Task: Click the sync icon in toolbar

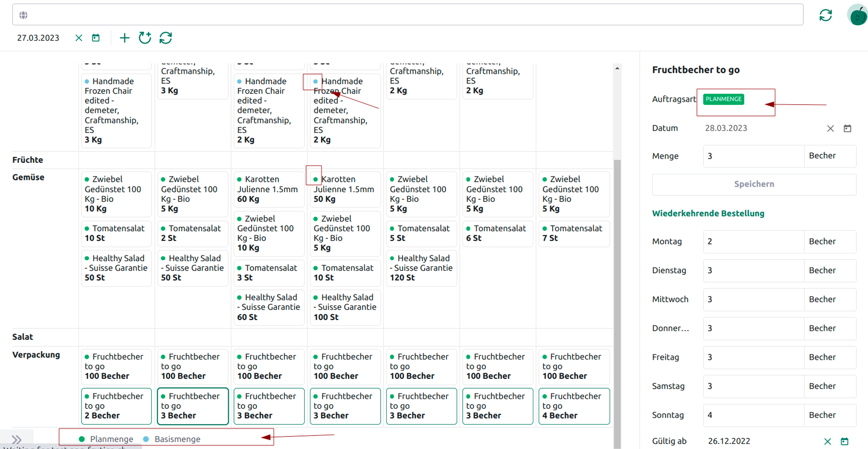Action: coord(166,38)
